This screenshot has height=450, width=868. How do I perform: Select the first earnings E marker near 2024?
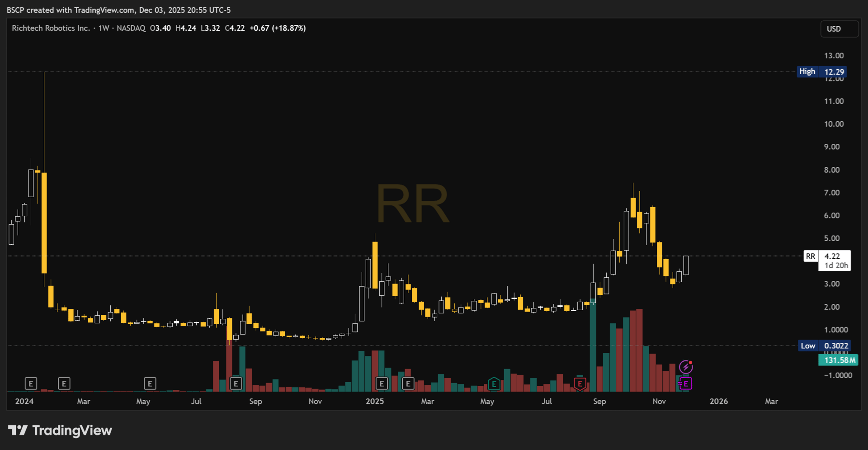(31, 384)
